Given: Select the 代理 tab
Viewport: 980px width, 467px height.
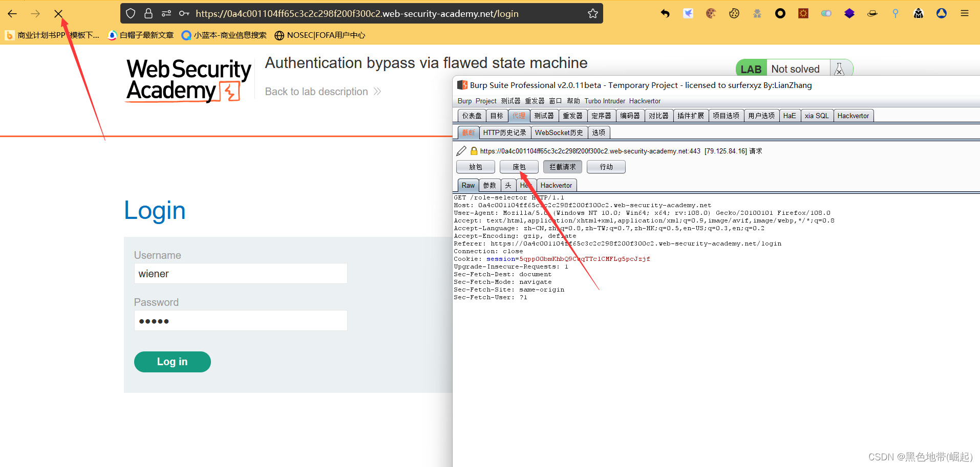Looking at the screenshot, I should click(519, 116).
